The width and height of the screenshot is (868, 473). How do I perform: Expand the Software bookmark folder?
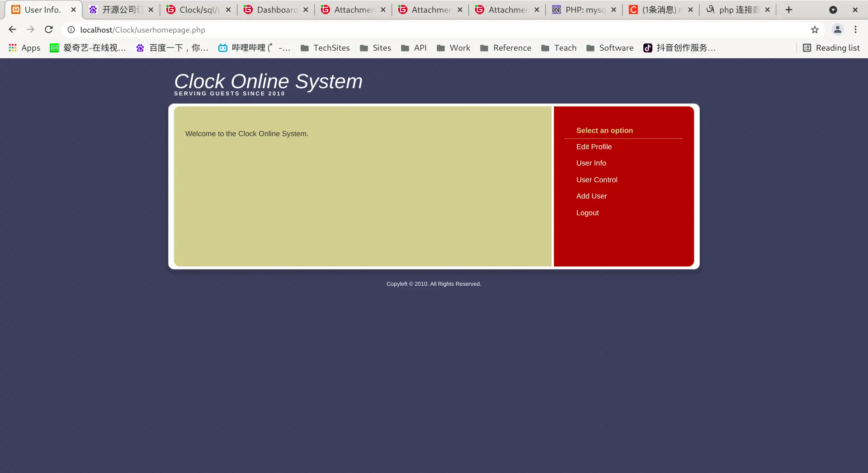609,48
